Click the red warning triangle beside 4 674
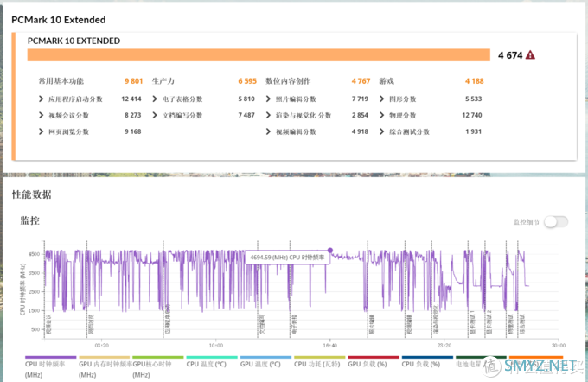The image size is (588, 382). (530, 55)
